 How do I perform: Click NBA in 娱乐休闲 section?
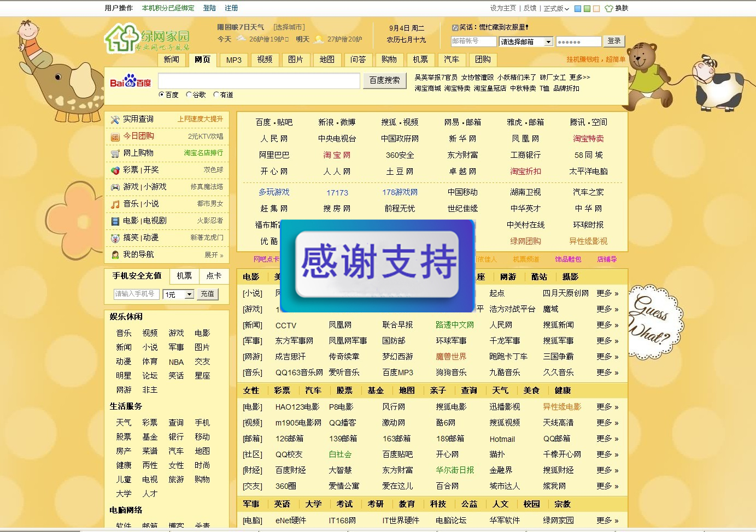tap(176, 362)
